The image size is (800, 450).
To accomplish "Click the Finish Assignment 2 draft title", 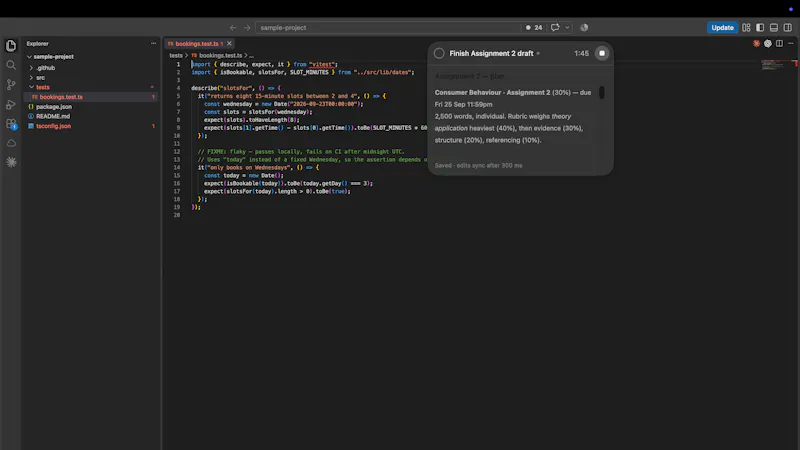I will coord(491,53).
